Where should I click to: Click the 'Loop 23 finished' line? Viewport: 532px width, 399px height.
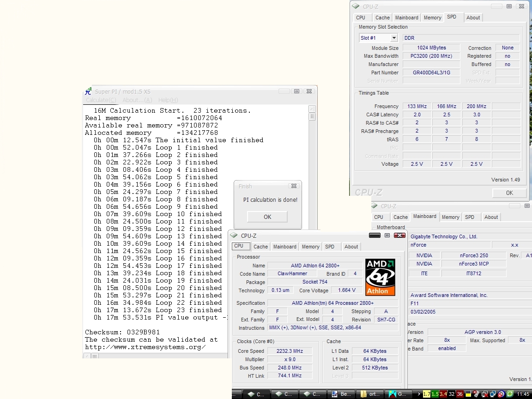tap(158, 310)
